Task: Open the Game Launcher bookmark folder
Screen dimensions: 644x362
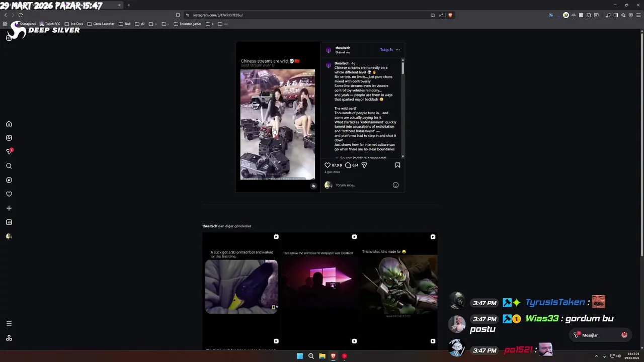Action: [101, 24]
